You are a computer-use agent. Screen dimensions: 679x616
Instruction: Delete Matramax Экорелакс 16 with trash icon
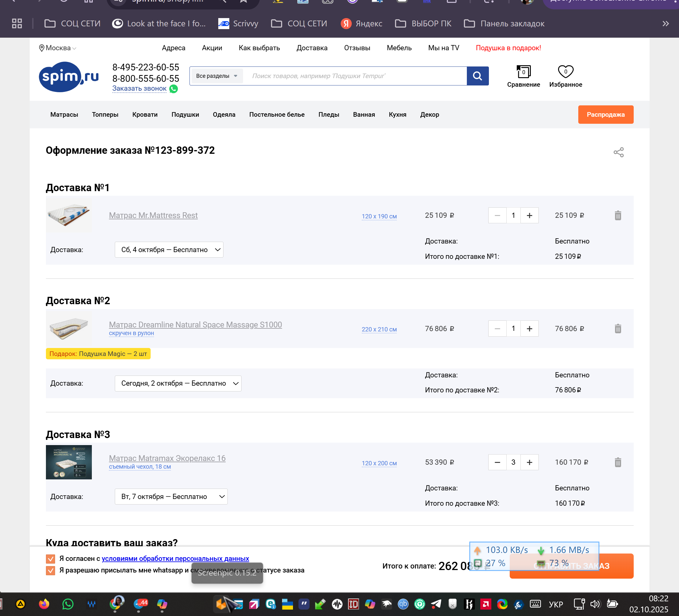[618, 462]
